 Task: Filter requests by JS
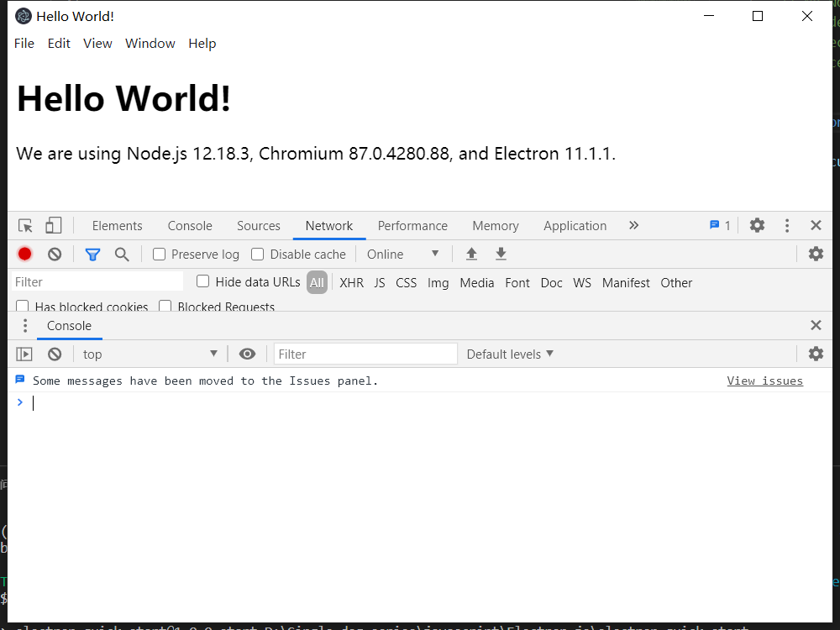click(380, 283)
